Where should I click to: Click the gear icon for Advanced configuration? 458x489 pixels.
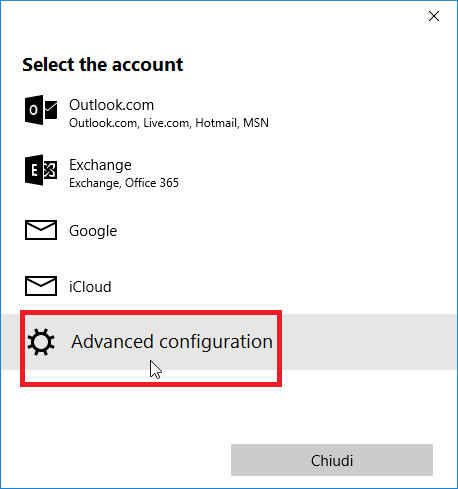[41, 342]
